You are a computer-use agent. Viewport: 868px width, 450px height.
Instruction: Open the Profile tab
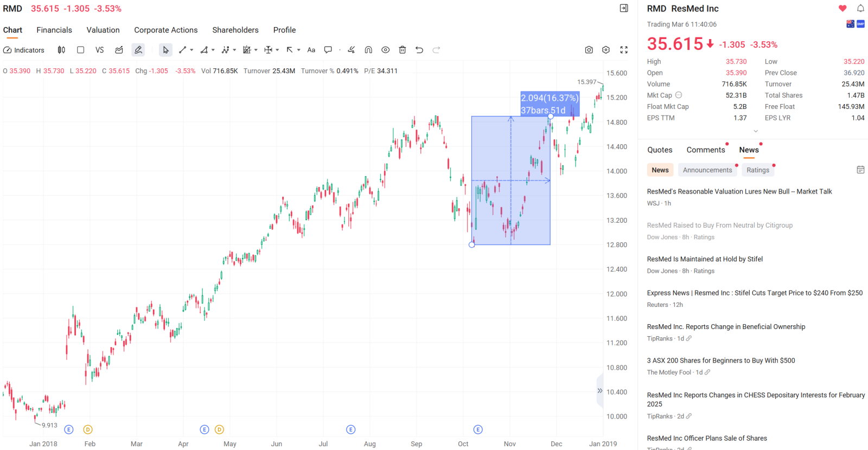(x=284, y=30)
